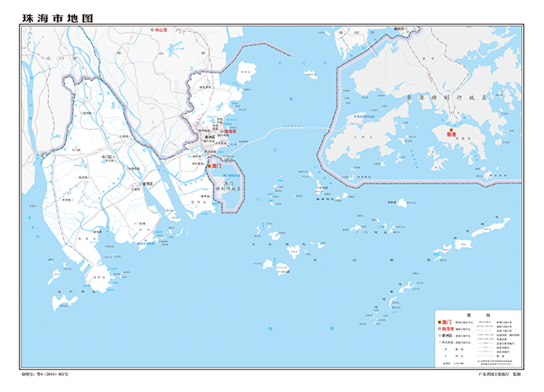Click the red 珠海市 entry in the legend
The width and height of the screenshot is (544, 392).
(x=448, y=329)
